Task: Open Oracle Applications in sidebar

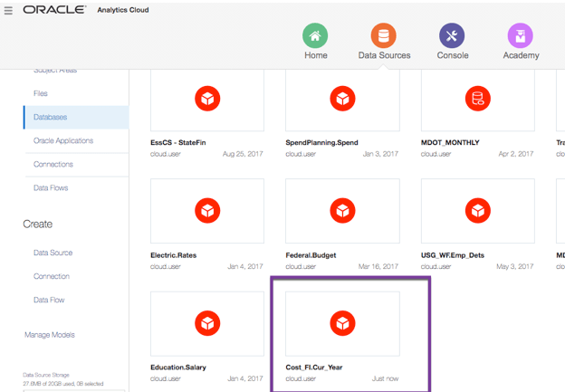Action: (x=63, y=140)
